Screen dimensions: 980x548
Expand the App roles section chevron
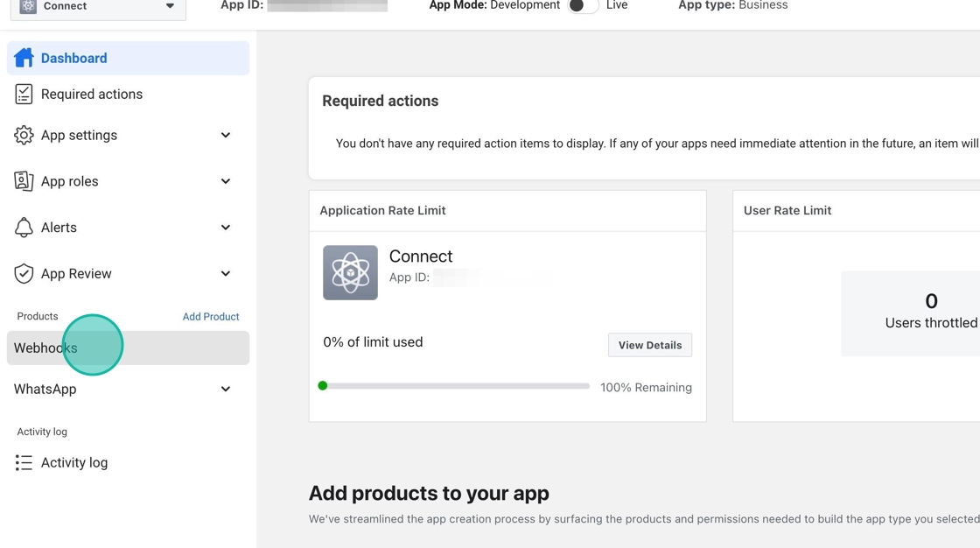tap(226, 181)
